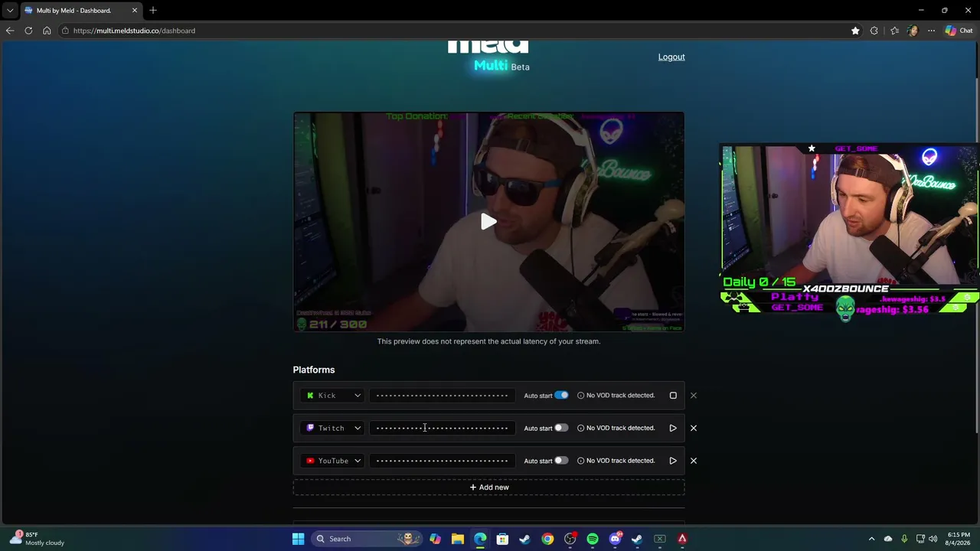Refresh the dashboard page
Screen dimensions: 980x551
pyautogui.click(x=28, y=31)
